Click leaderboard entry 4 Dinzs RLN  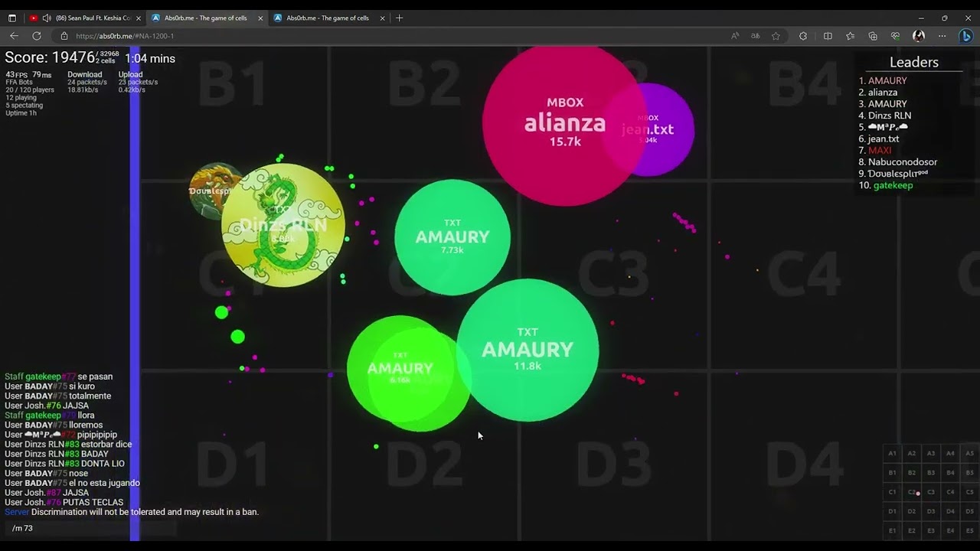(884, 116)
